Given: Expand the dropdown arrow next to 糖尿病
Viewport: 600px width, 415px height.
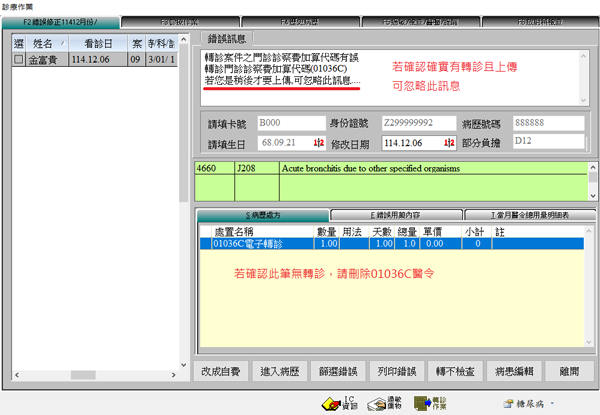Looking at the screenshot, I should (551, 402).
